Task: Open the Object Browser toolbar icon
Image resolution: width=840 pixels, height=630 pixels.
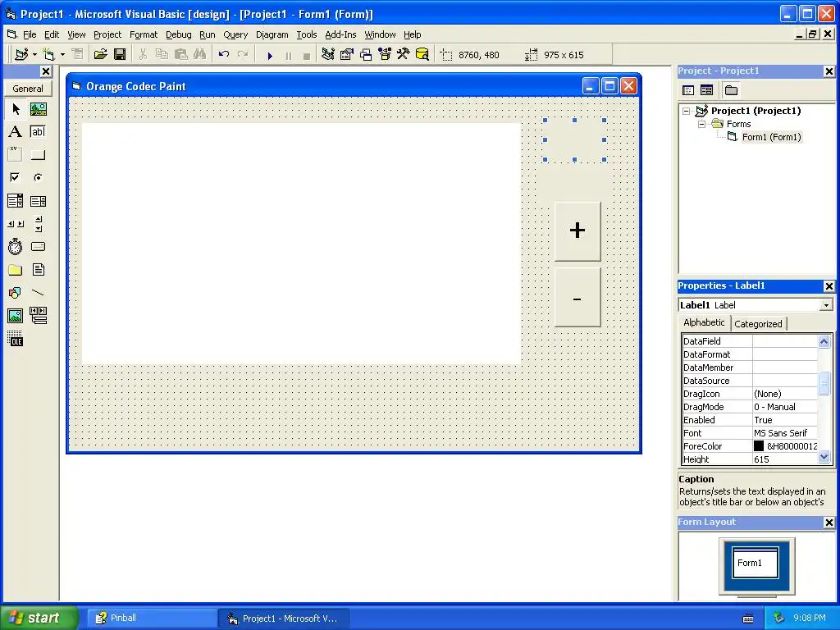Action: pyautogui.click(x=385, y=55)
